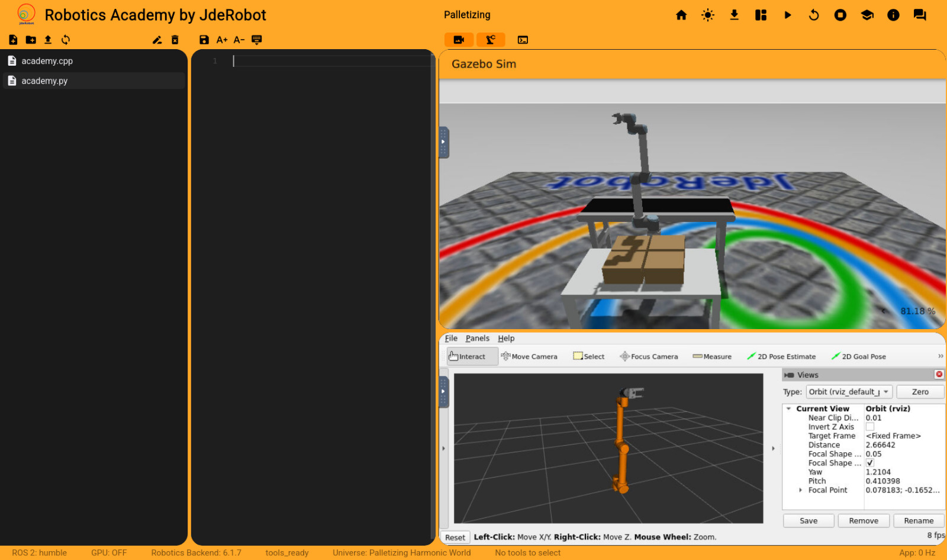Click the Target Frame <Fixed Frame> value

coord(893,436)
